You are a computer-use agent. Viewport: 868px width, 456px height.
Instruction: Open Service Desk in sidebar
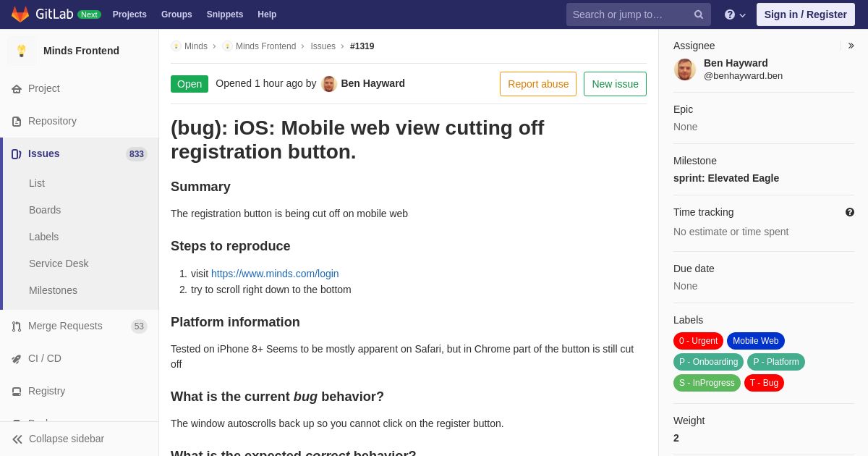59,263
